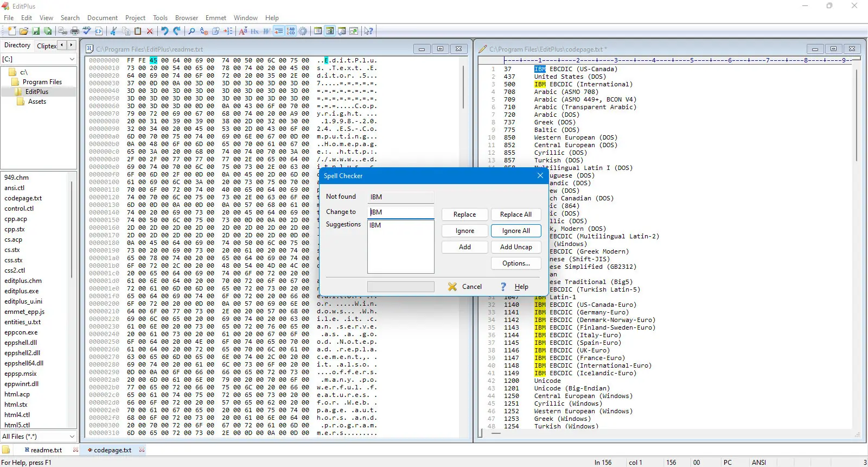Toggle the Auto Indent toolbar icon
Viewport: 868px width, 467px height.
coord(278,31)
